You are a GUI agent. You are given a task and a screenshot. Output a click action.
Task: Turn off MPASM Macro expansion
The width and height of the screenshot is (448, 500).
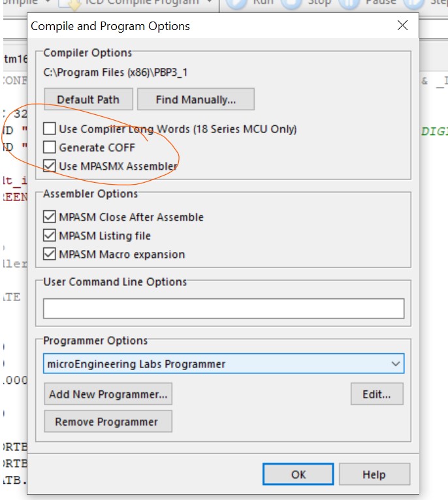[50, 255]
